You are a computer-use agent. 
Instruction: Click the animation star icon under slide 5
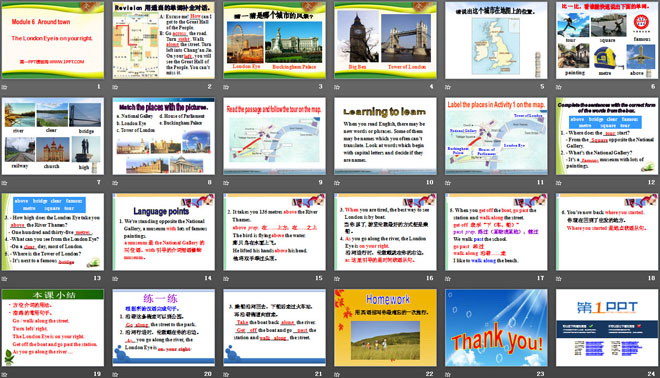coord(448,87)
